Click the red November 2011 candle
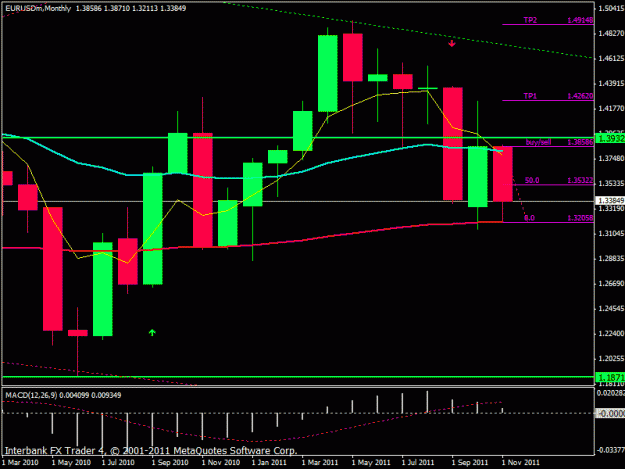Screen dimensions: 625x469 (503, 174)
